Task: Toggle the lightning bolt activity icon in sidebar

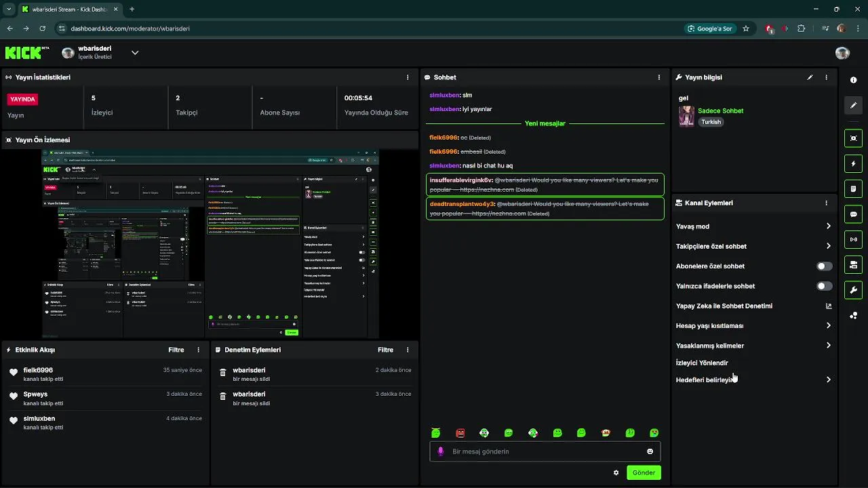Action: click(x=853, y=163)
